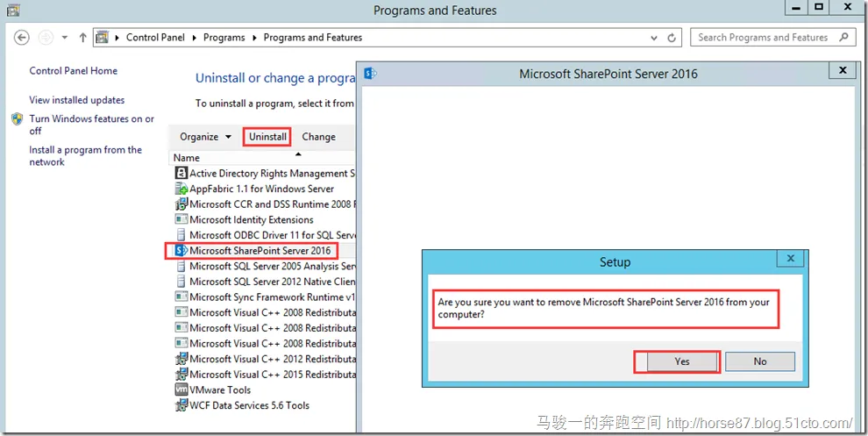Open the Organize dropdown menu
868x436 pixels.
[x=205, y=137]
